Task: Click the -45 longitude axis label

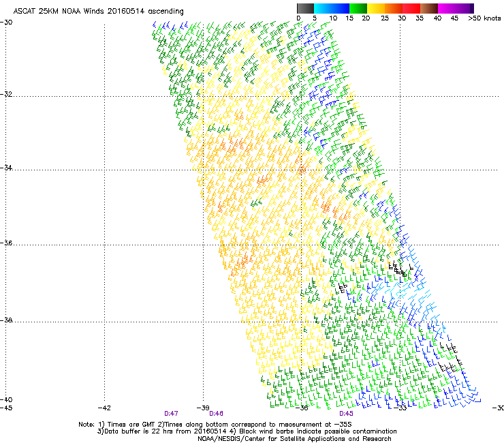Action: pyautogui.click(x=6, y=408)
